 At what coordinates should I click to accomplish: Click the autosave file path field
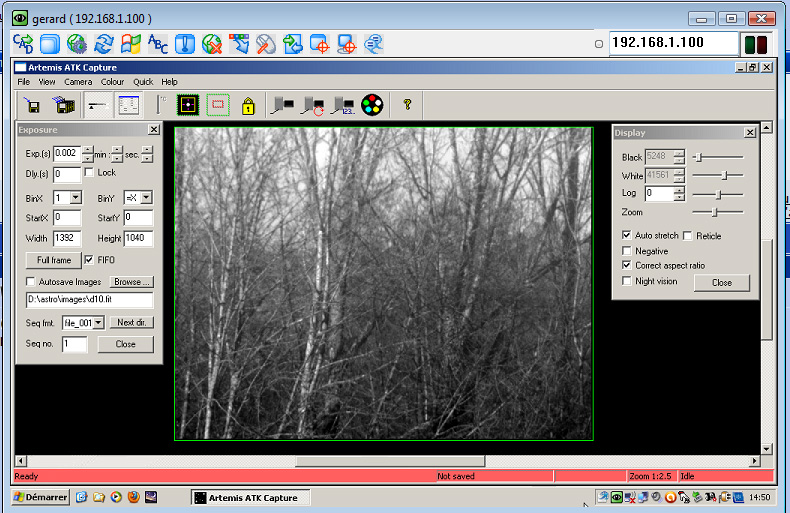(89, 299)
